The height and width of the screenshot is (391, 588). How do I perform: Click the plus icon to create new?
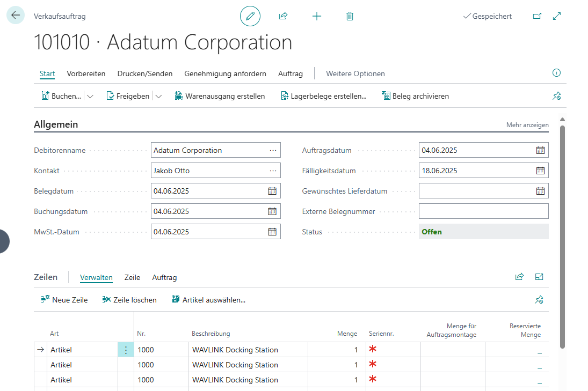coord(317,16)
